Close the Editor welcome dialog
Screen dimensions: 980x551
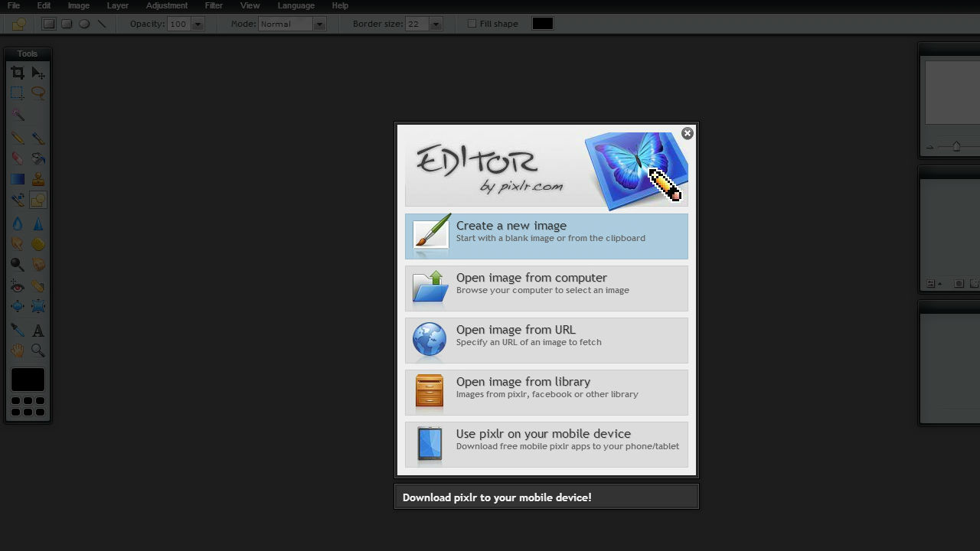pos(688,133)
